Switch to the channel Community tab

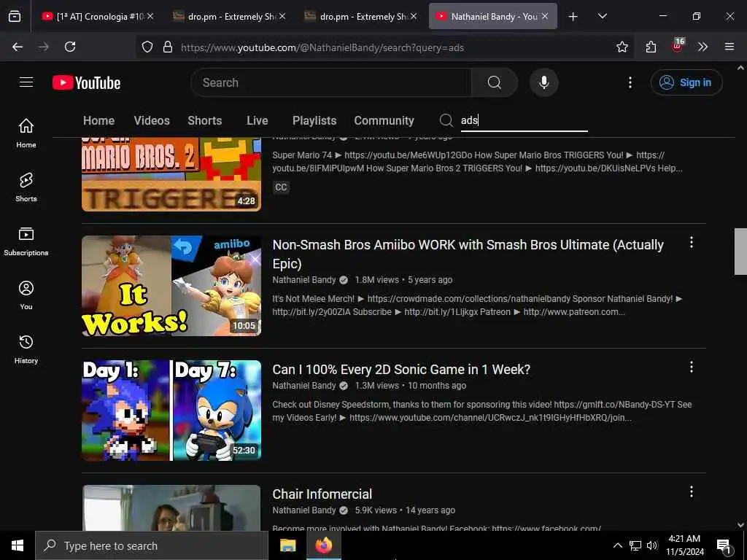384,120
